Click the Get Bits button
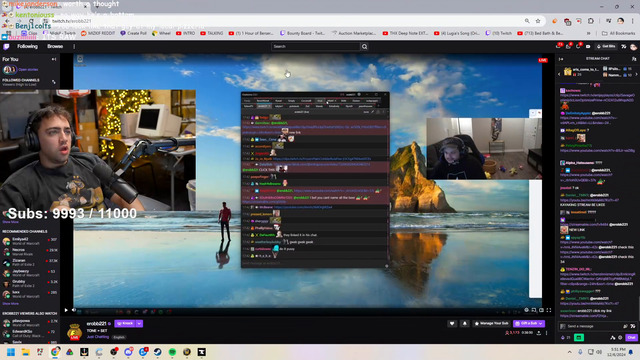 tap(607, 47)
